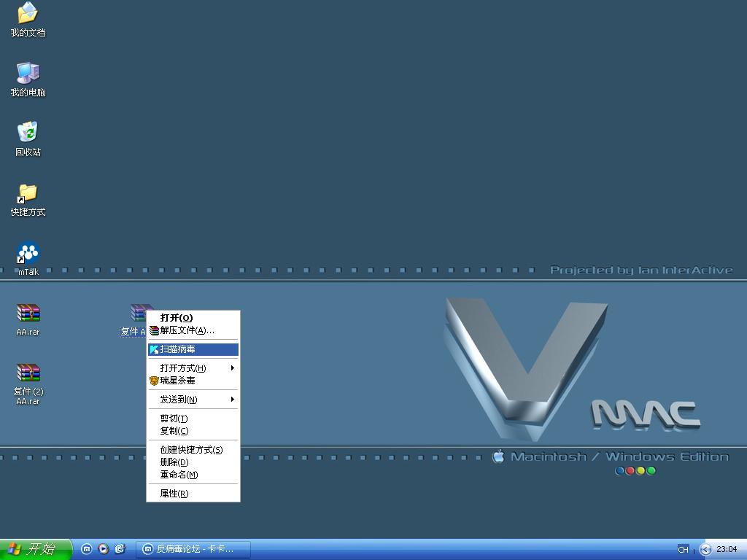This screenshot has height=560, width=747.
Task: Expand the 发送到(N) submenu arrow
Action: pyautogui.click(x=233, y=399)
